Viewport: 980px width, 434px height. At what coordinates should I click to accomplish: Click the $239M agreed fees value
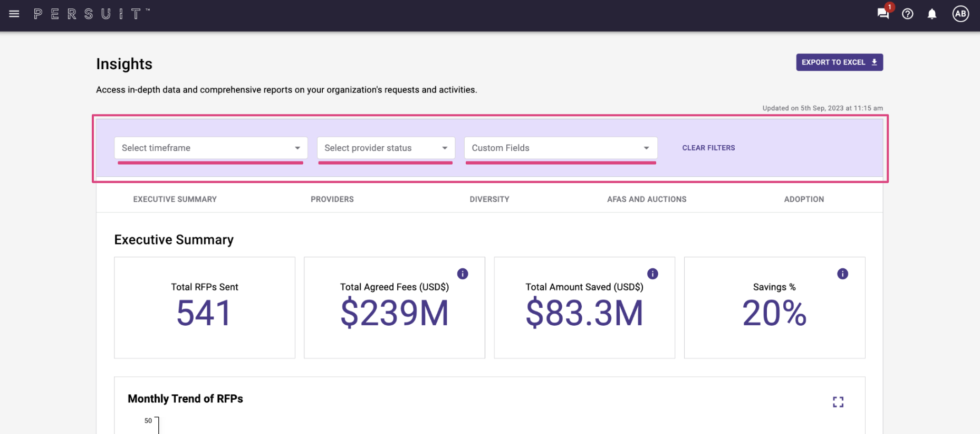(x=395, y=313)
